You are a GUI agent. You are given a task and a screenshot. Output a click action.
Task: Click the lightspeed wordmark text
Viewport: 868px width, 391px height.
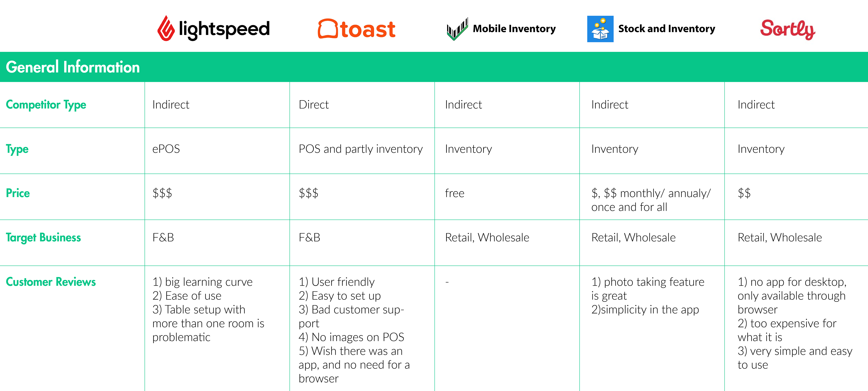coord(224,29)
